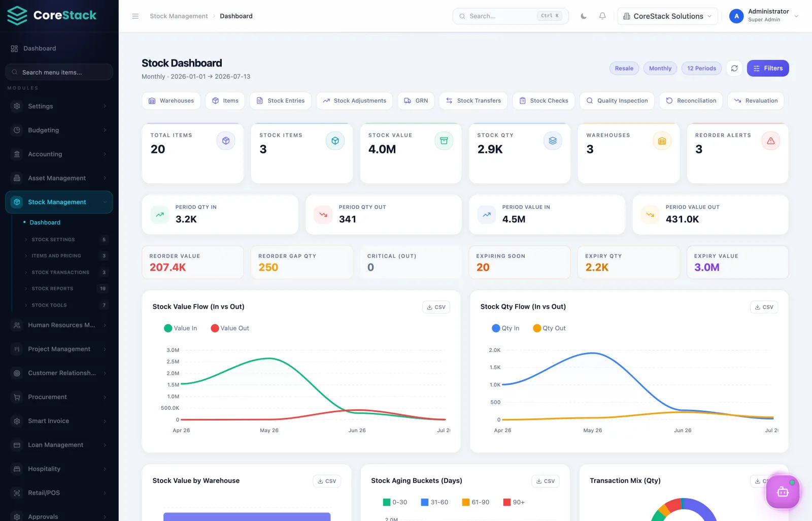Viewport: 812px width, 521px height.
Task: Open Stock Transfers tab
Action: point(473,101)
